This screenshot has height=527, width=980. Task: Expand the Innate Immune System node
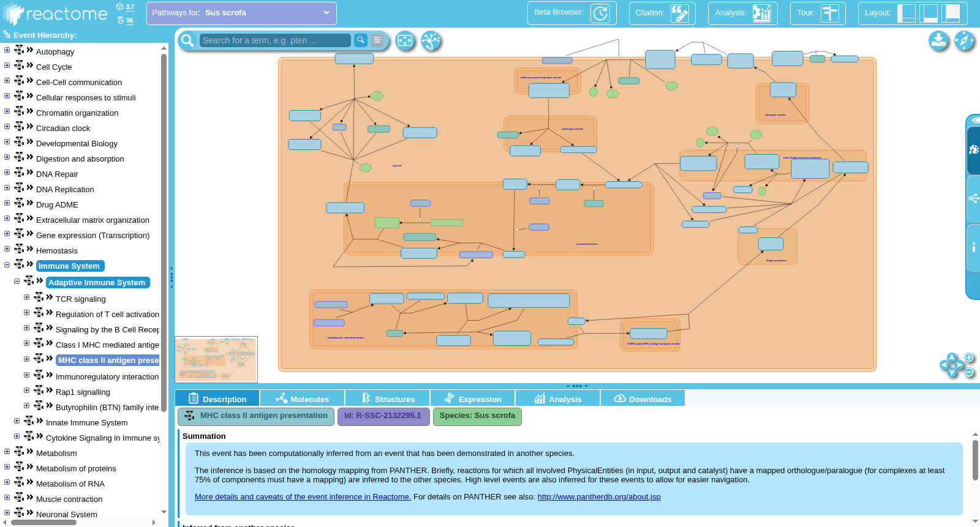(17, 421)
